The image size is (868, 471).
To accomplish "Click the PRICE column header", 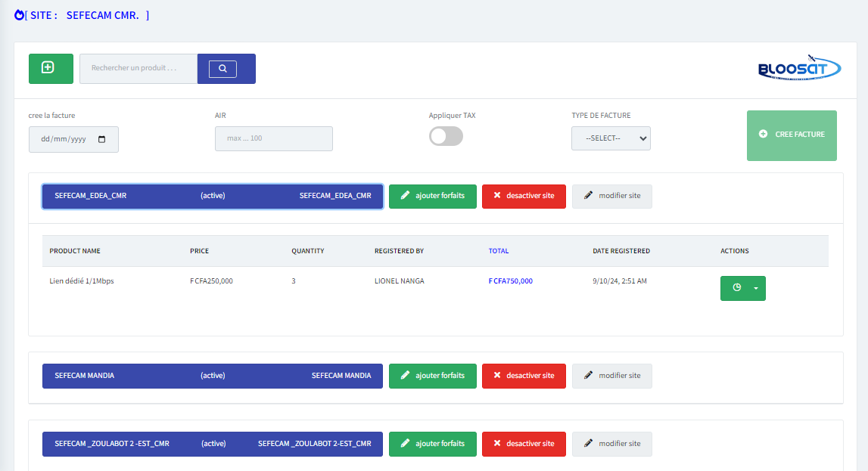I will coord(199,251).
